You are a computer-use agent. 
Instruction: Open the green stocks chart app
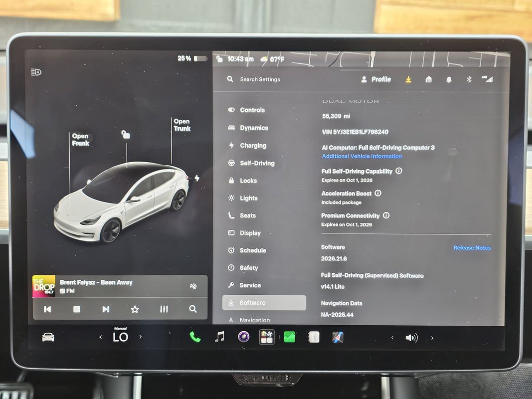coord(289,337)
